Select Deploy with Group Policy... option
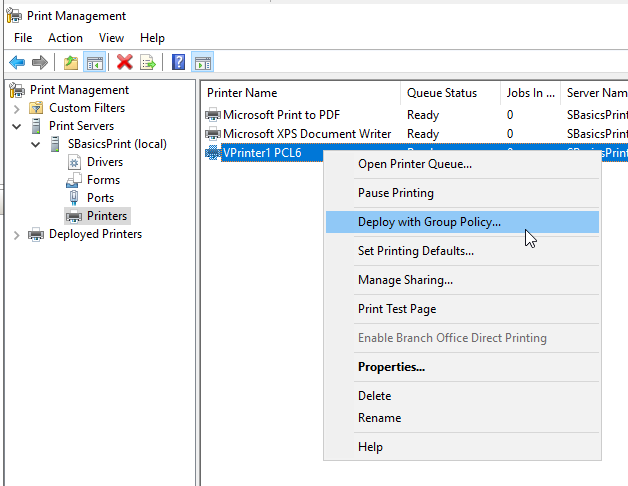628x486 pixels. point(462,222)
